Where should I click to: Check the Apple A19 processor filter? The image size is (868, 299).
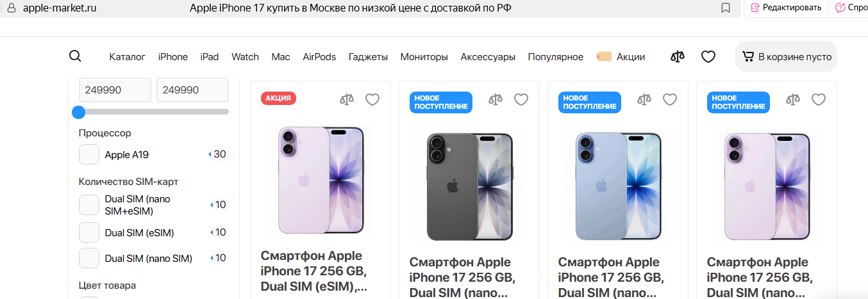click(x=89, y=154)
